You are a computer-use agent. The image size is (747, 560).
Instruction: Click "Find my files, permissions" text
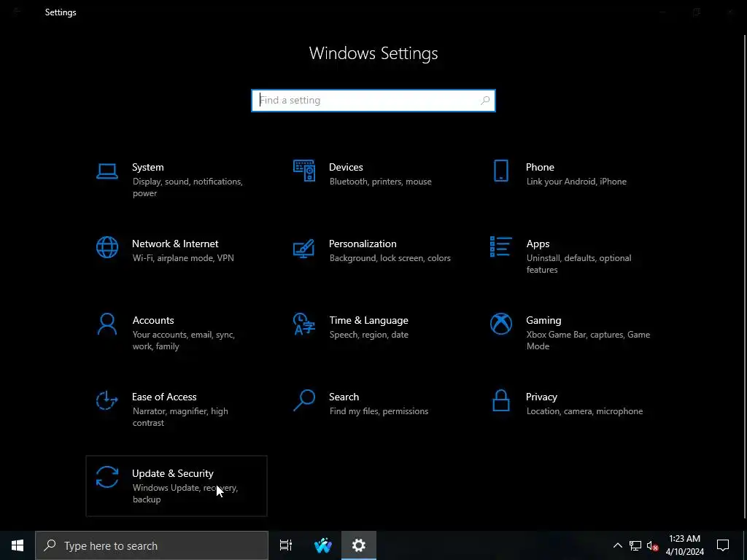379,411
